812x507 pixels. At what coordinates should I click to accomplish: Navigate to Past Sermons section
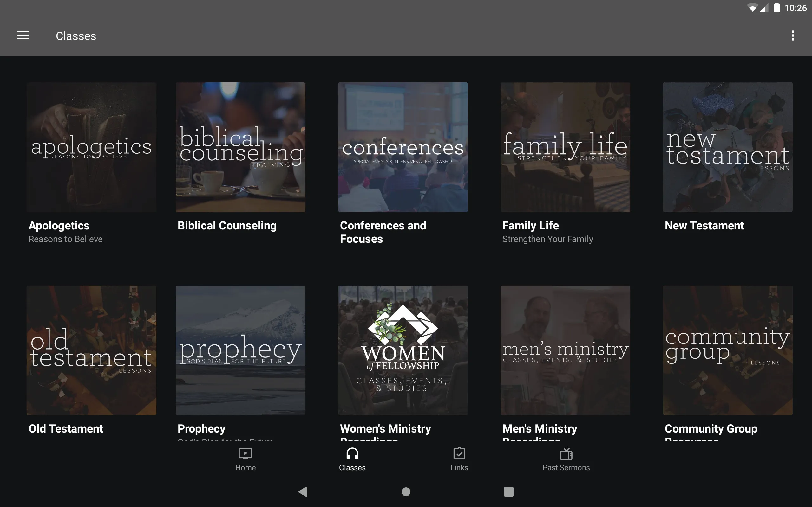[565, 459]
